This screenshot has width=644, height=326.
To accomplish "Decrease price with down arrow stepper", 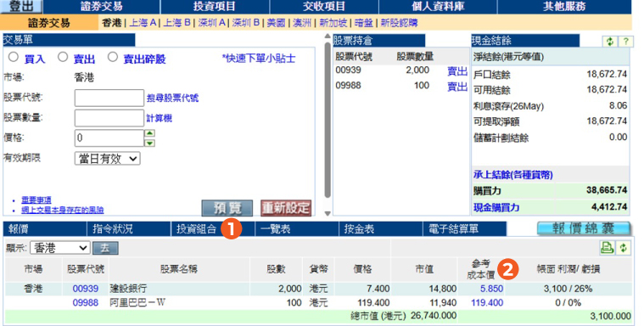I will (x=150, y=143).
